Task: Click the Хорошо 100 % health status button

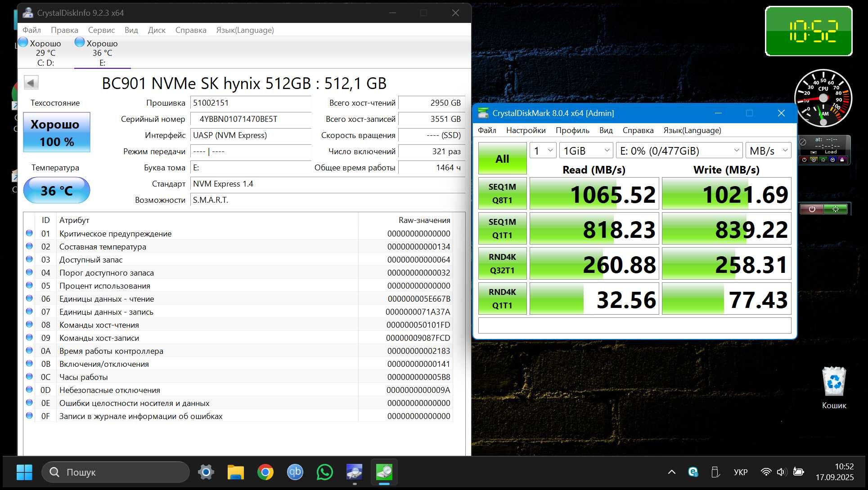Action: click(x=57, y=132)
